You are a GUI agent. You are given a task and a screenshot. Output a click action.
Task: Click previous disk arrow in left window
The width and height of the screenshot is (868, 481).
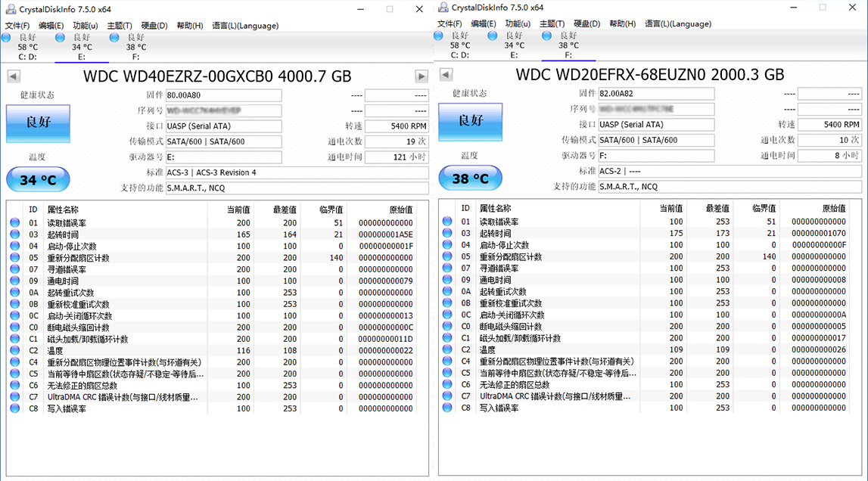(14, 76)
